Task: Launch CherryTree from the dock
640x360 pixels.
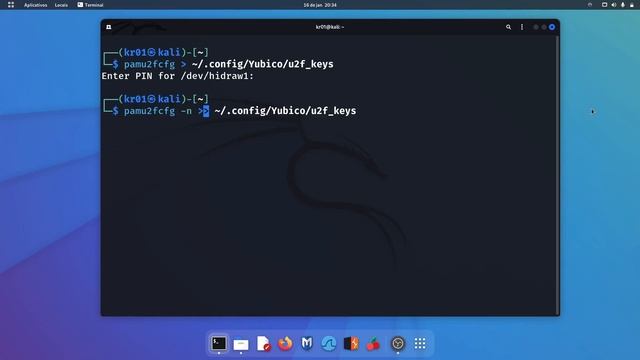Action: pyautogui.click(x=373, y=344)
